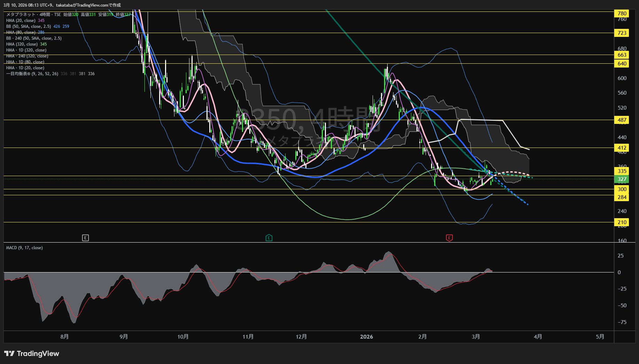Expand the BB (50, SMA, close, 2.5) legend
639x364 pixels.
point(29,26)
